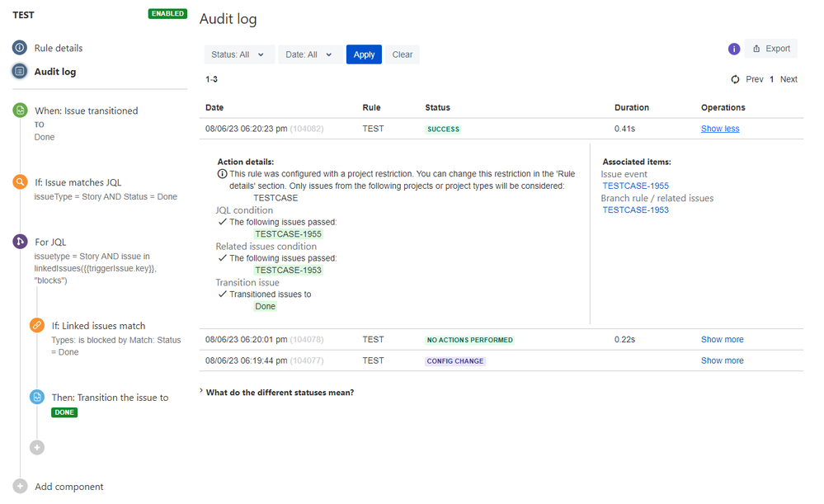Select the When: Issue transitioned component
This screenshot has width=824, height=504.
[x=86, y=111]
